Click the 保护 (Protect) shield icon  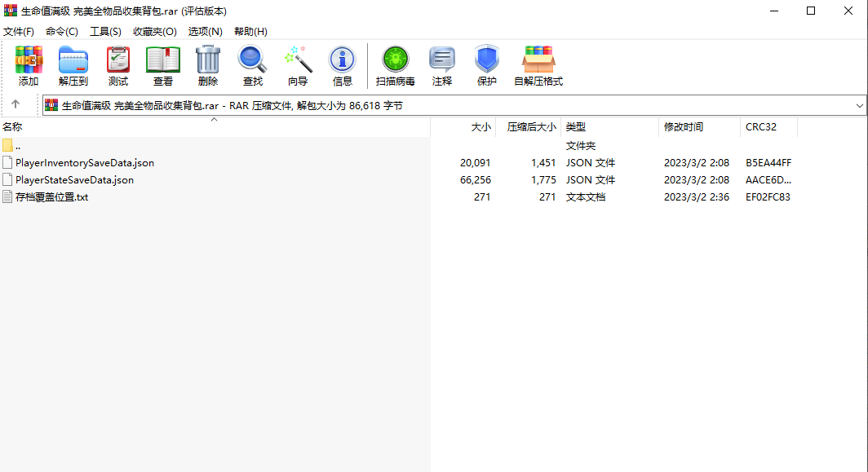click(x=487, y=66)
